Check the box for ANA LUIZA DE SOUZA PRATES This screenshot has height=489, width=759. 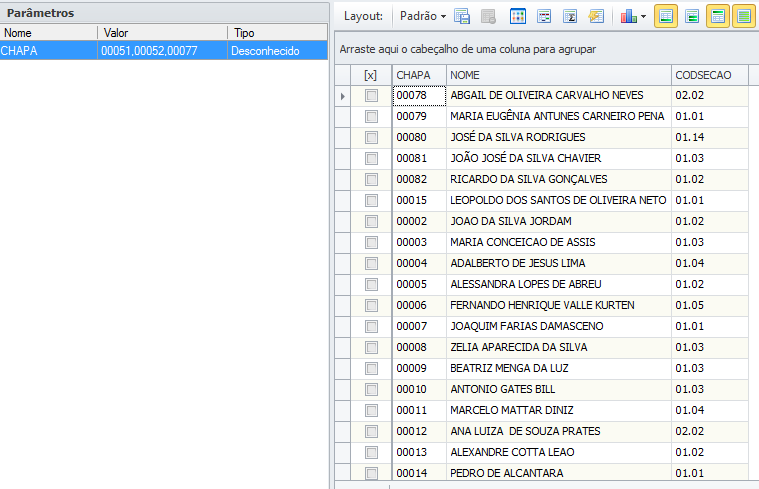371,431
